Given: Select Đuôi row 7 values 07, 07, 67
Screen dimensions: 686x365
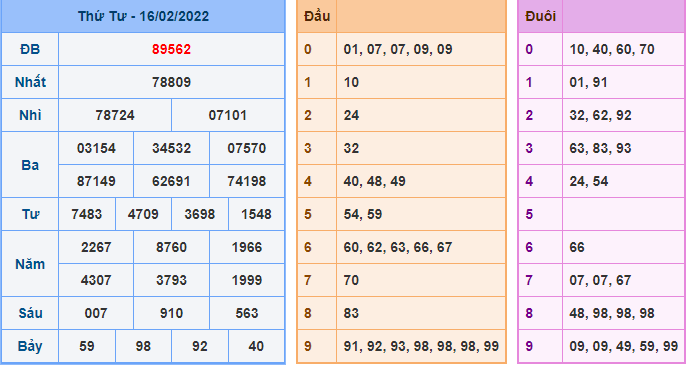Looking at the screenshot, I should [x=600, y=280].
